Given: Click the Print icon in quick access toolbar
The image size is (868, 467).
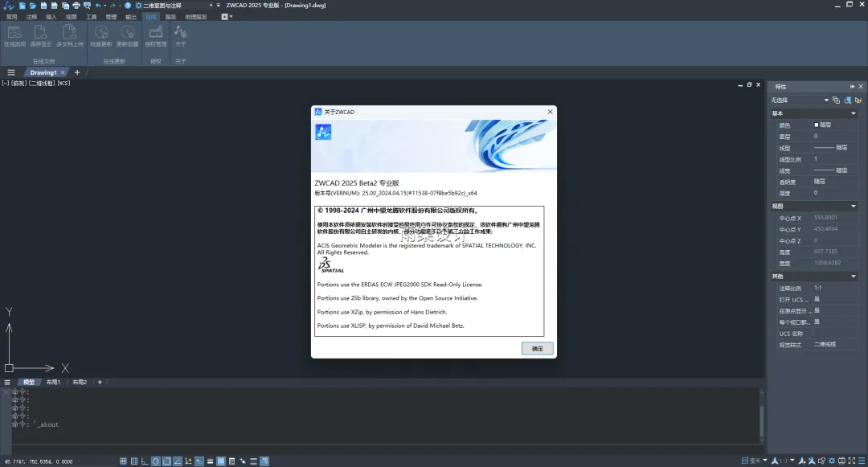Looking at the screenshot, I should [76, 6].
